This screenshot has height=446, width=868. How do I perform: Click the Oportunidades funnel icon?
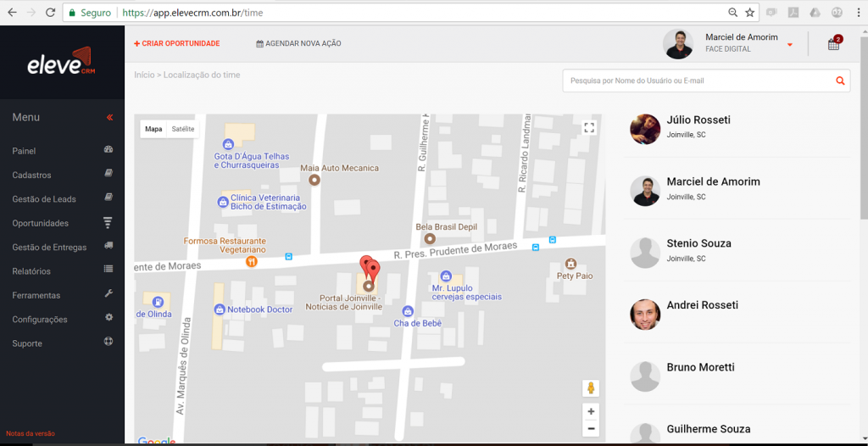[108, 223]
